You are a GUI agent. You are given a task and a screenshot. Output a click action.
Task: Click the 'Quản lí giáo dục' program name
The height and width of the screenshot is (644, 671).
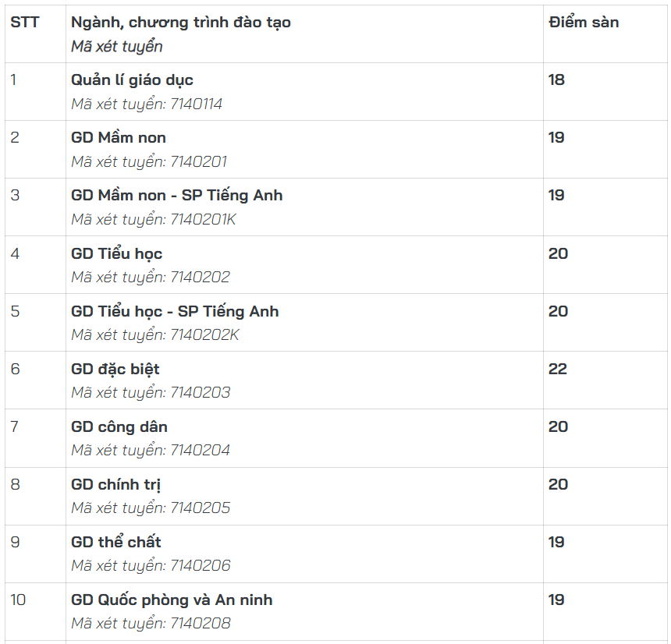(x=132, y=80)
